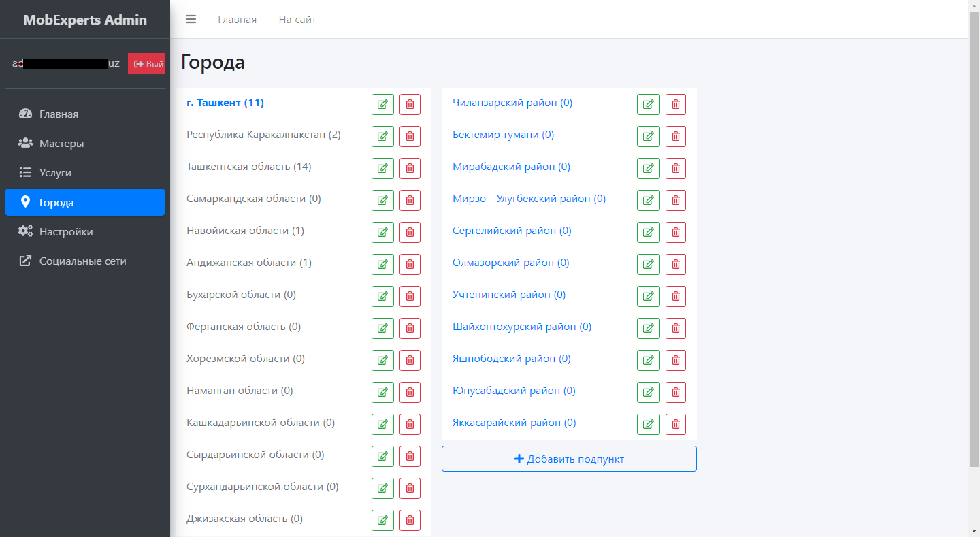Open the Мастеры sidebar menu
This screenshot has width=980, height=537.
point(61,144)
